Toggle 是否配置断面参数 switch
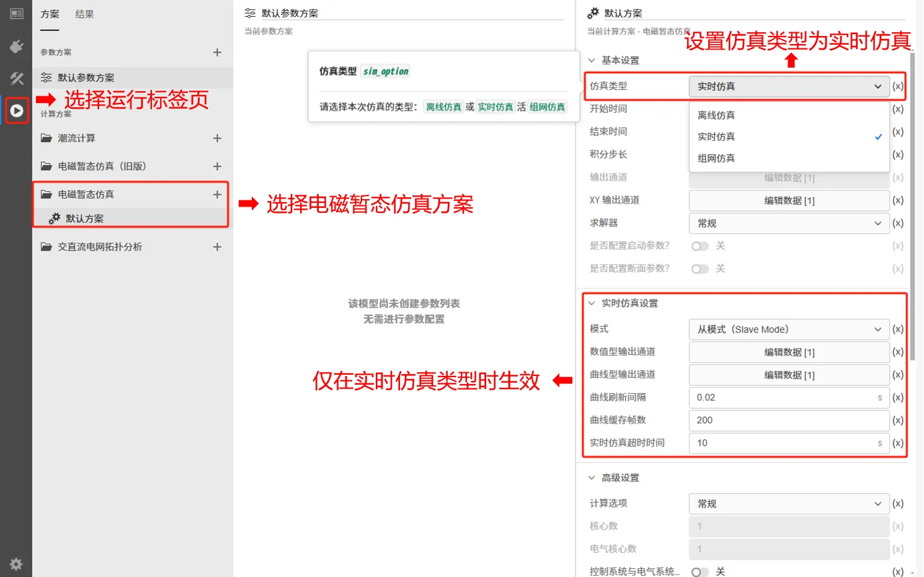This screenshot has width=924, height=577. 700,269
